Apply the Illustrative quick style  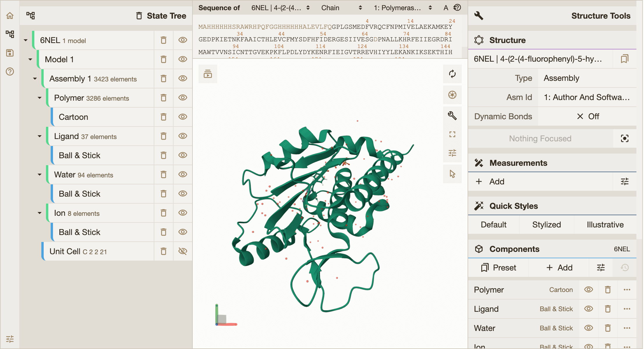click(605, 224)
